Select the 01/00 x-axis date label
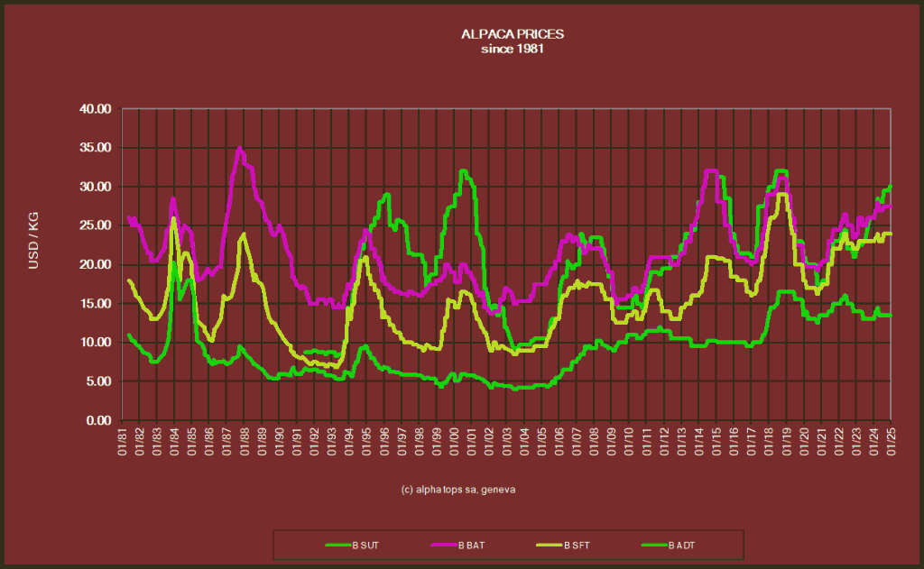This screenshot has width=924, height=569. pyautogui.click(x=455, y=442)
